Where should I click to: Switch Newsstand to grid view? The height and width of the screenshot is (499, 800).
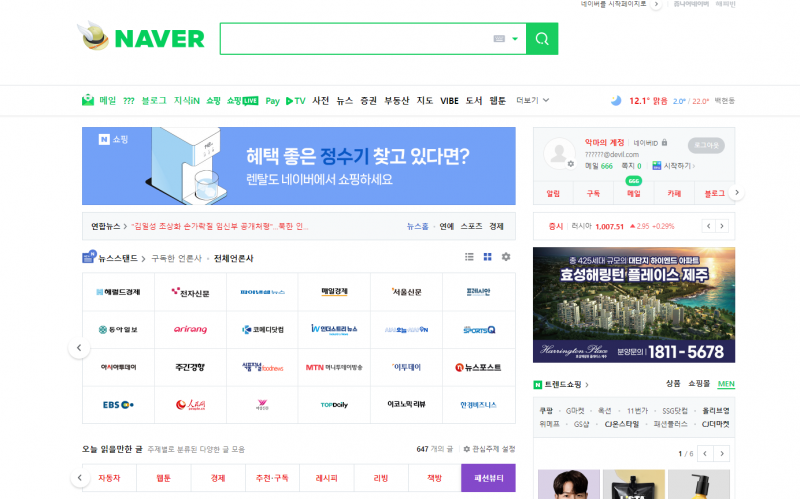pos(487,257)
